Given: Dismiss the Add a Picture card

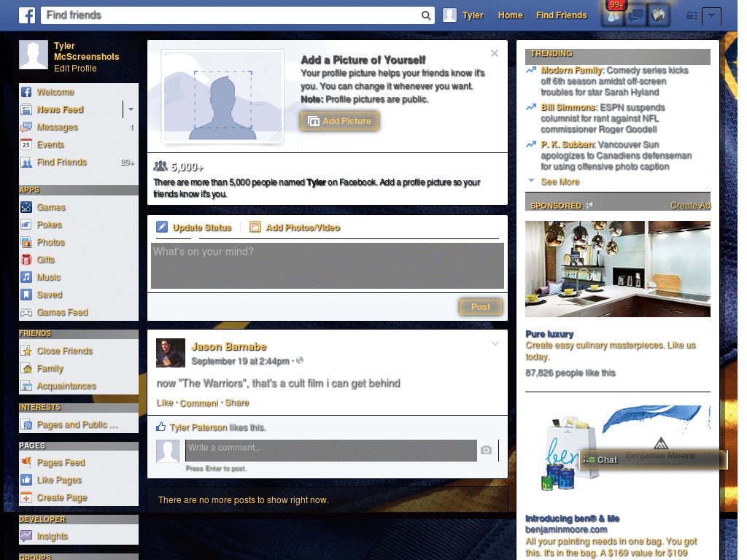Looking at the screenshot, I should click(x=495, y=53).
